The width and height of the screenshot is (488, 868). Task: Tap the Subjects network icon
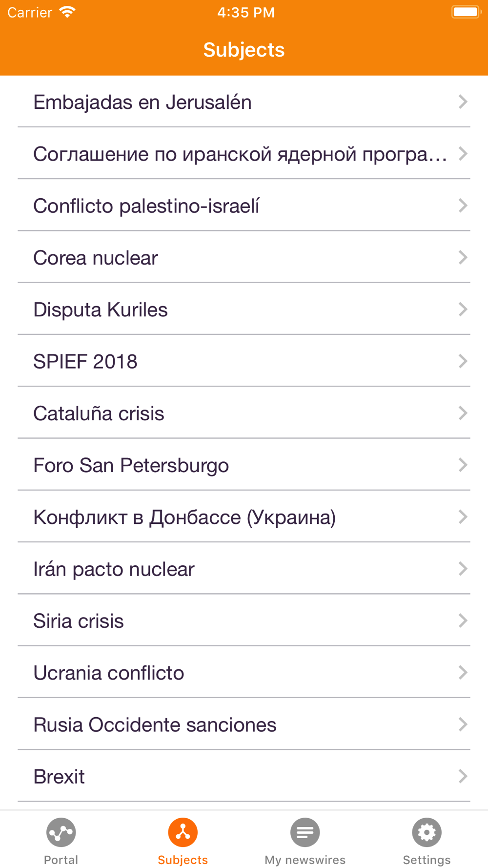point(183,832)
